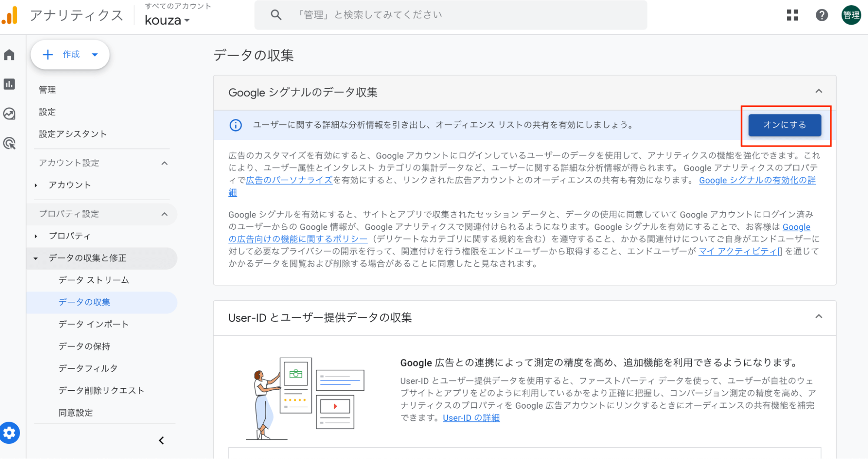868x459 pixels.
Task: Open the 管理 account avatar
Action: click(x=851, y=14)
